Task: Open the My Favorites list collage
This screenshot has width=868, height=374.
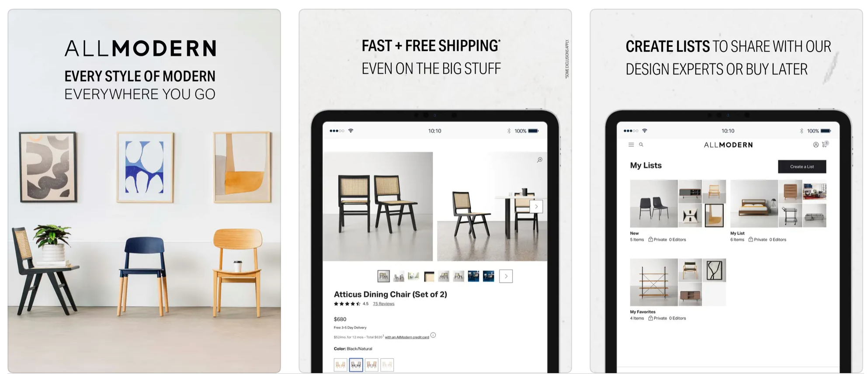Action: click(x=678, y=282)
